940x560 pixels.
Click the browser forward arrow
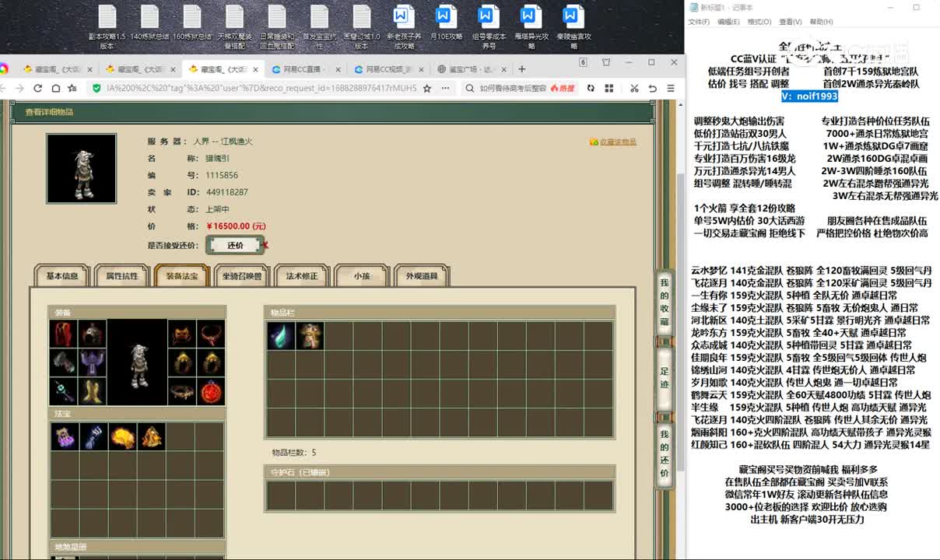[x=19, y=89]
